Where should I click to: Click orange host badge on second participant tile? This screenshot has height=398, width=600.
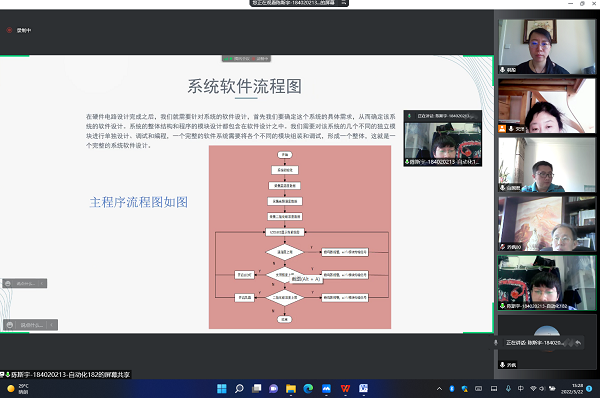pos(502,129)
